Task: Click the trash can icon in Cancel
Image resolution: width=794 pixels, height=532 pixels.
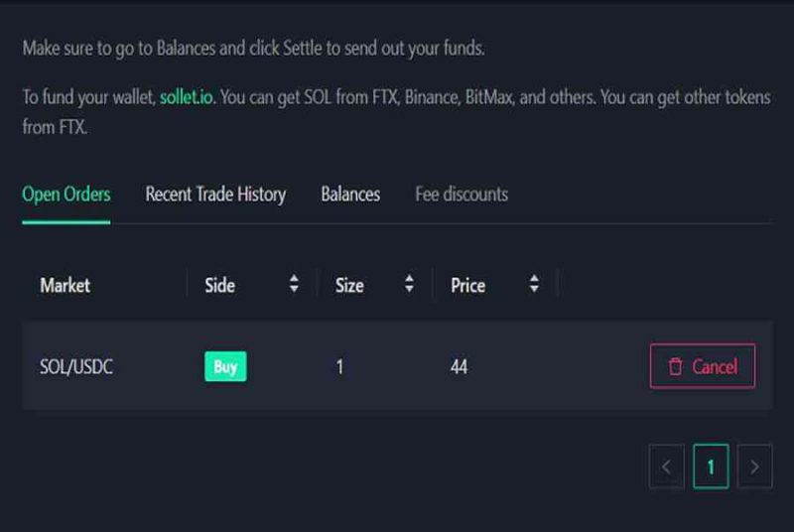Action: pyautogui.click(x=675, y=366)
